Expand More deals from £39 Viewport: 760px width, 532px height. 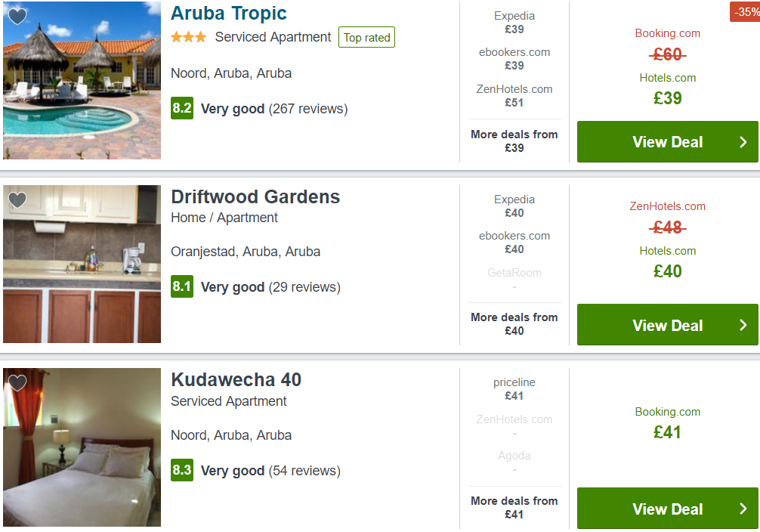[514, 141]
